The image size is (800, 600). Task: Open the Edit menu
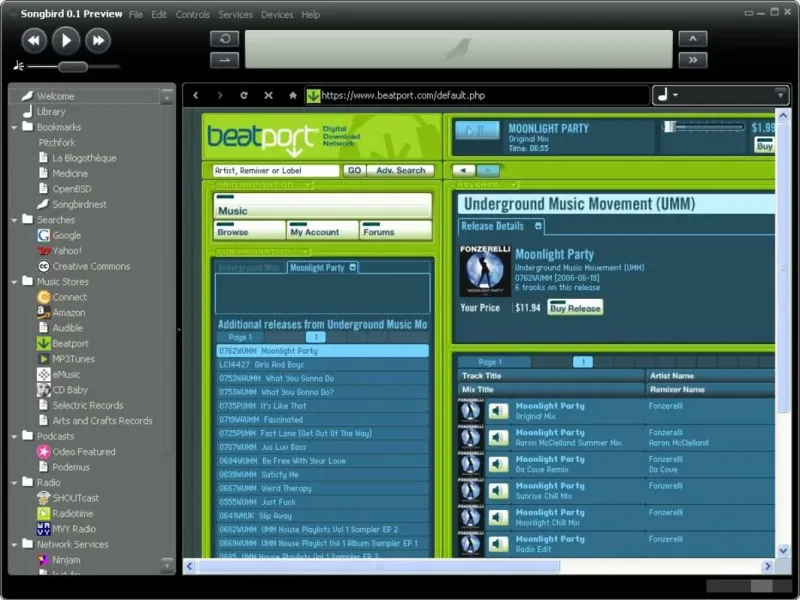[x=159, y=15]
